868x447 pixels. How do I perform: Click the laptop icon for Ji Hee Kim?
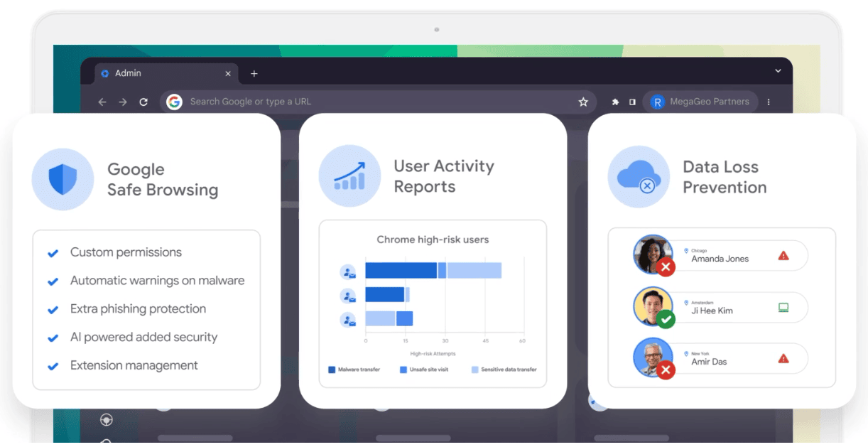click(x=783, y=308)
